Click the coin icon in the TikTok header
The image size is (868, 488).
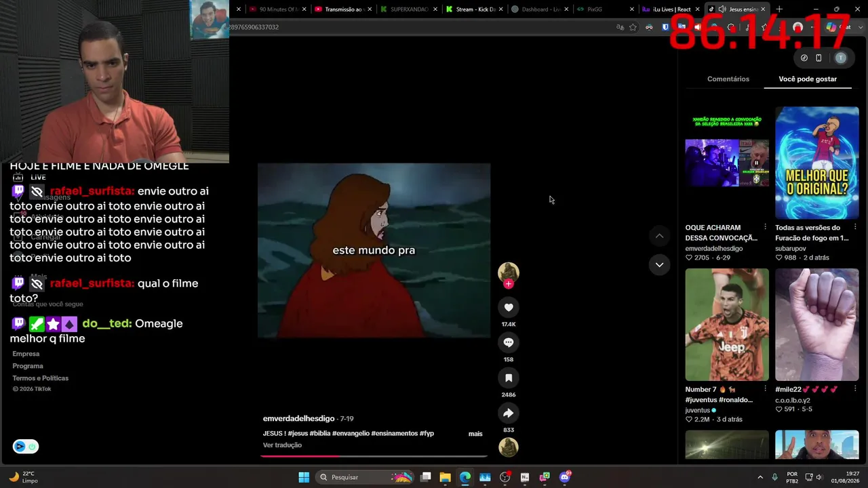click(804, 58)
